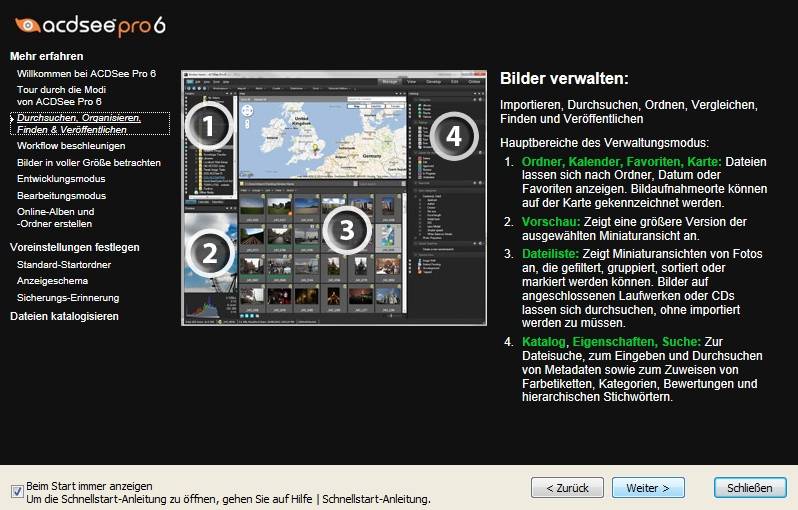The height and width of the screenshot is (510, 798).
Task: Toggle 'Beim Start immer anzeigen' checkbox
Action: [x=17, y=492]
